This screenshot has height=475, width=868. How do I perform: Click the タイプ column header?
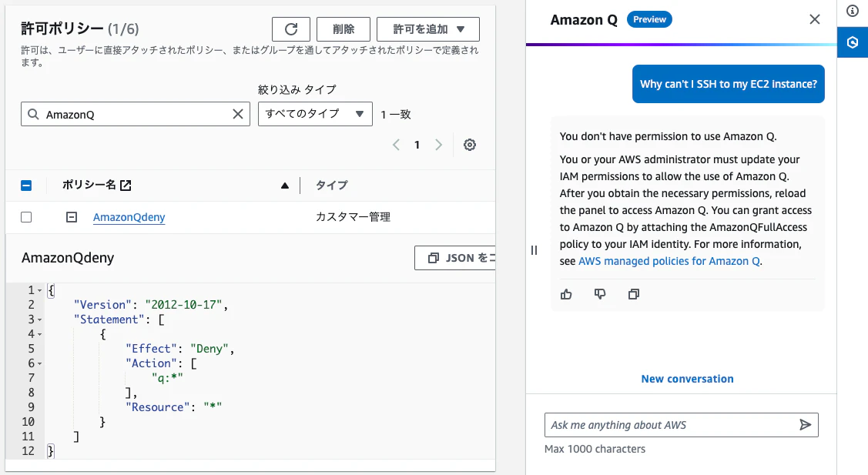pos(332,186)
